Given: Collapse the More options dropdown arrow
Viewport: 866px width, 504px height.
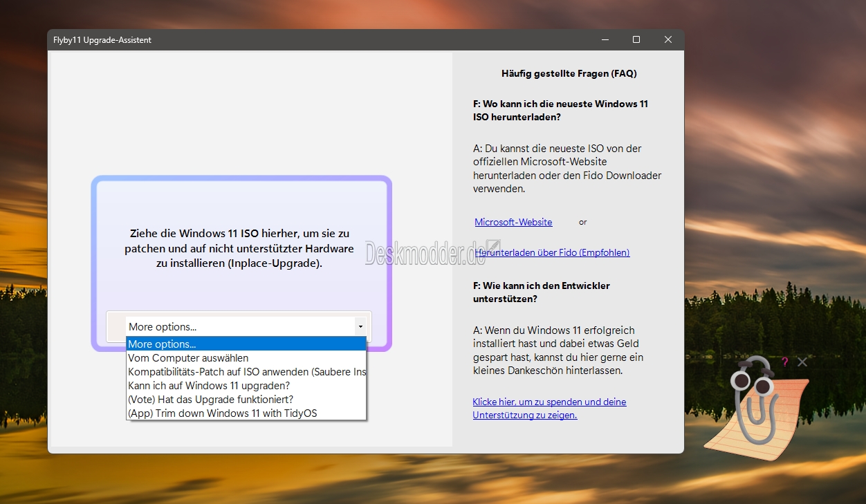Looking at the screenshot, I should tap(360, 326).
